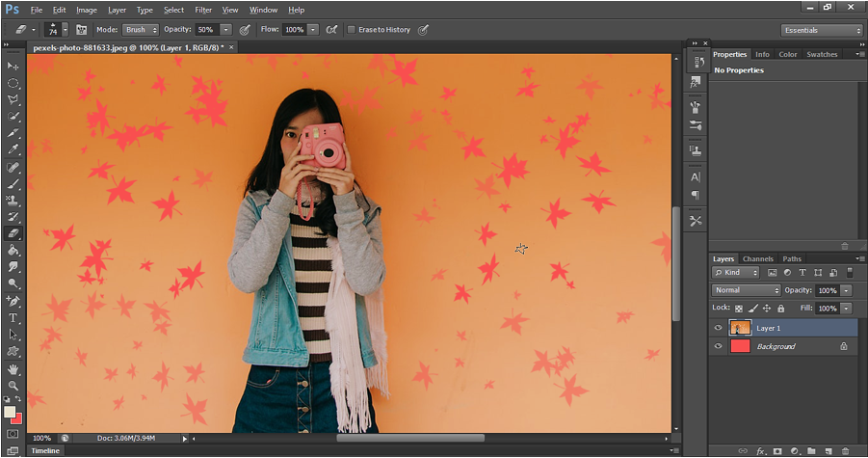Select the Eyedropper tool
This screenshot has height=458, width=868.
(13, 149)
